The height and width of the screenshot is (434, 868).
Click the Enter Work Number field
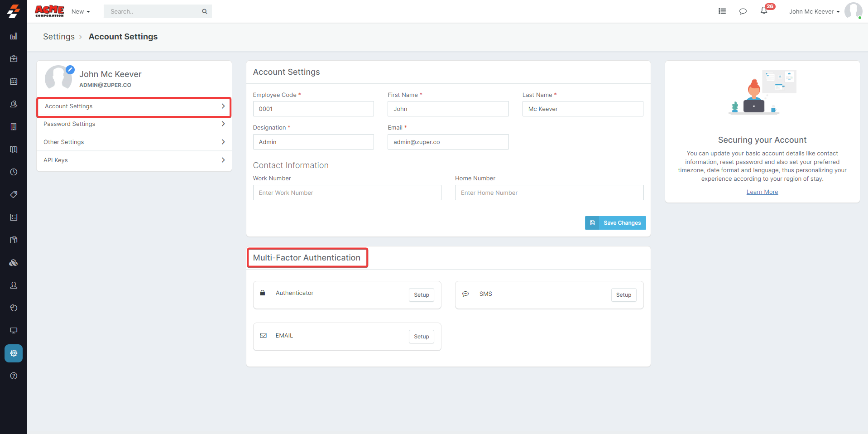coord(347,193)
